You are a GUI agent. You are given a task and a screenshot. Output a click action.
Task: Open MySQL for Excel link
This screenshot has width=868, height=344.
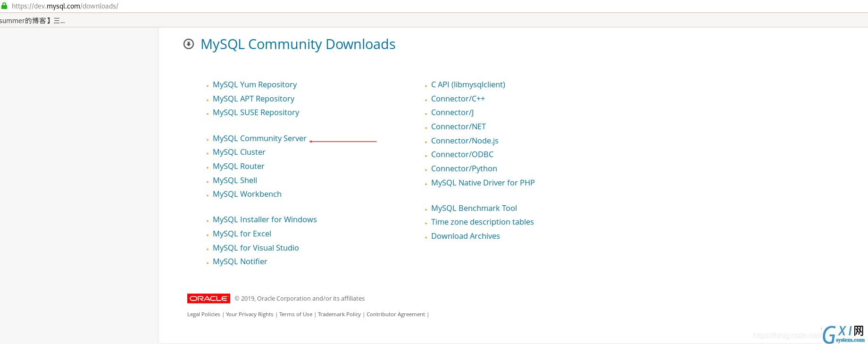pos(242,234)
